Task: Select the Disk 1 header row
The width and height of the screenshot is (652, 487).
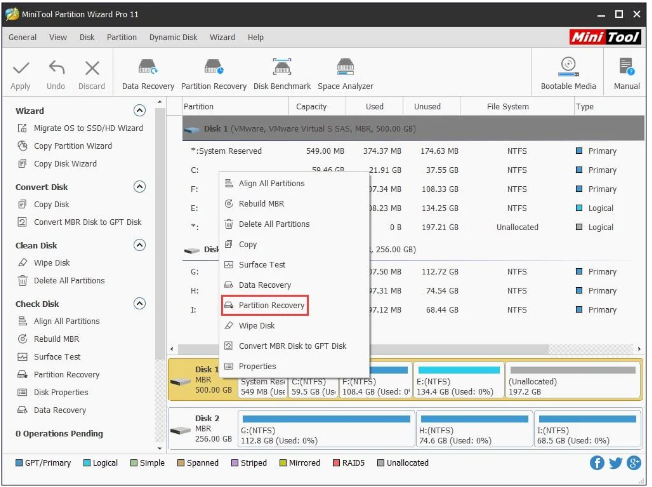Action: [413, 129]
